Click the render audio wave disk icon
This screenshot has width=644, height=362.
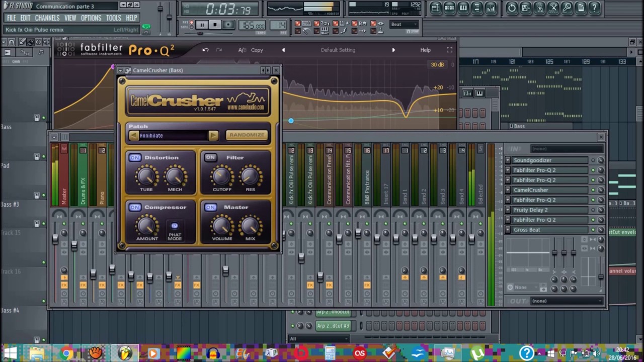pyautogui.click(x=539, y=8)
